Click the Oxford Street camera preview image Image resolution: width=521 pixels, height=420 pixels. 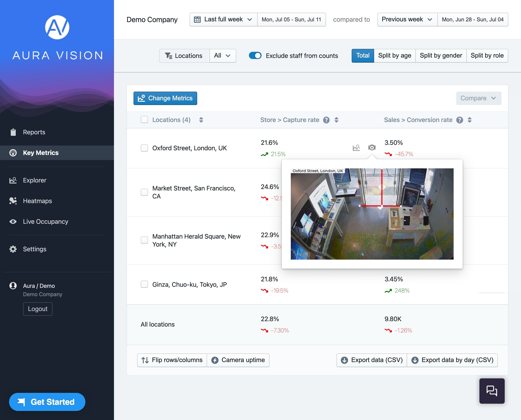(372, 214)
